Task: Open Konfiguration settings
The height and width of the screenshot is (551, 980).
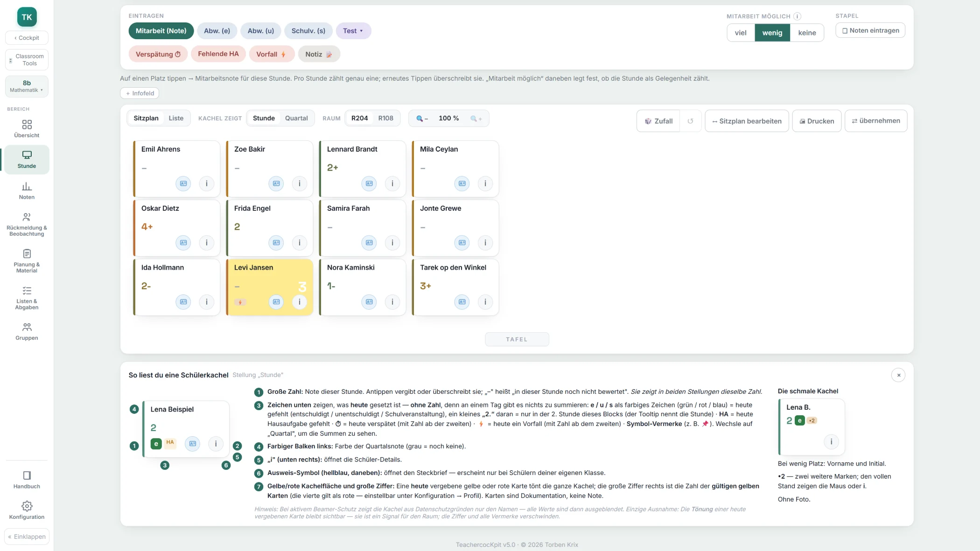Action: (27, 511)
